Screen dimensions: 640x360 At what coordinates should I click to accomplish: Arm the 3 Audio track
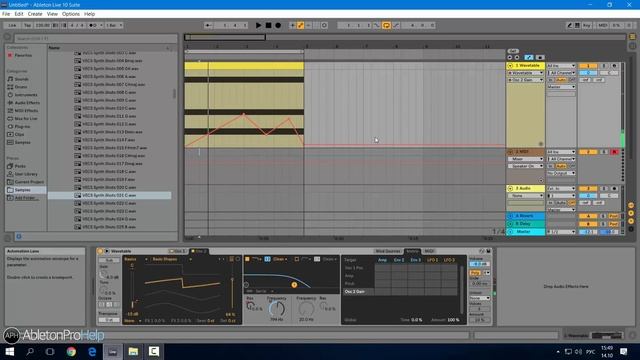pos(614,189)
